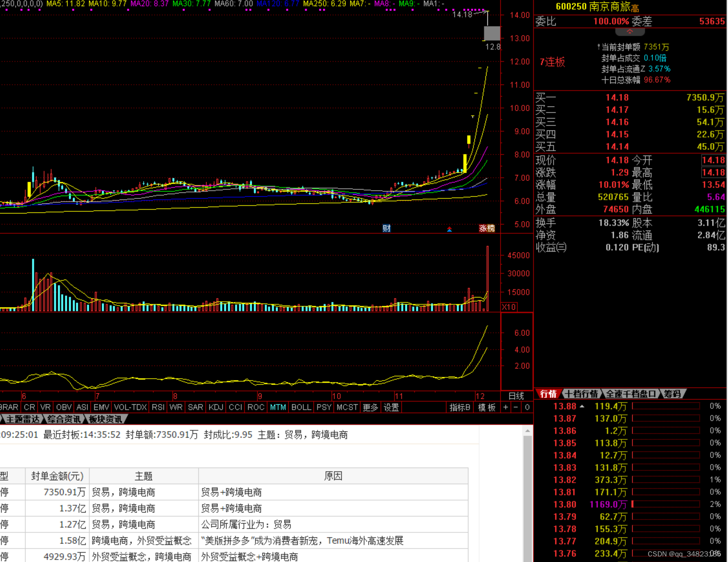Select the RSI indicator tab
Viewport: 728px width, 562px height.
[x=158, y=407]
